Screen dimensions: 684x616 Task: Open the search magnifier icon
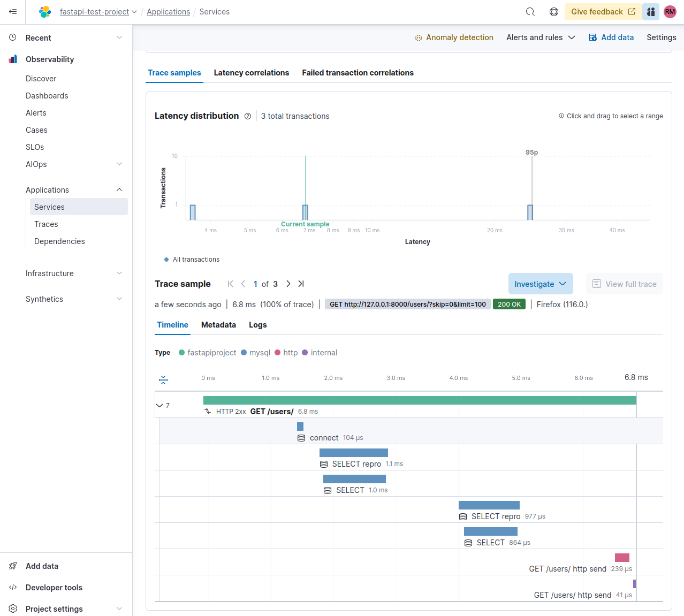pyautogui.click(x=530, y=12)
